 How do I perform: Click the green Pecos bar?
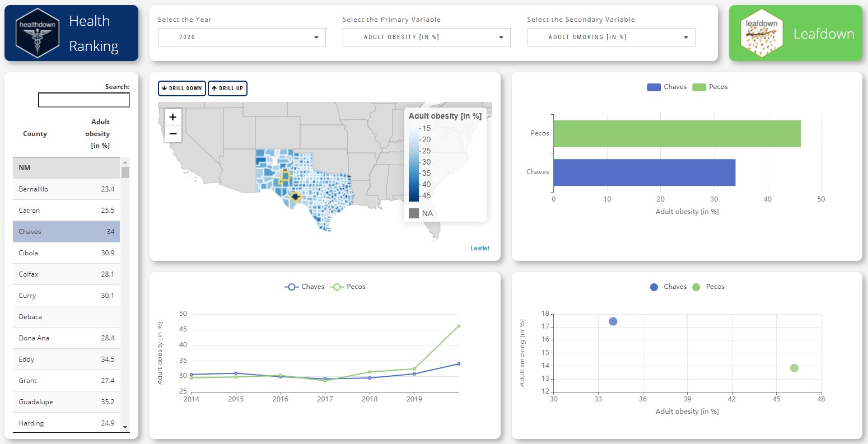pos(676,134)
